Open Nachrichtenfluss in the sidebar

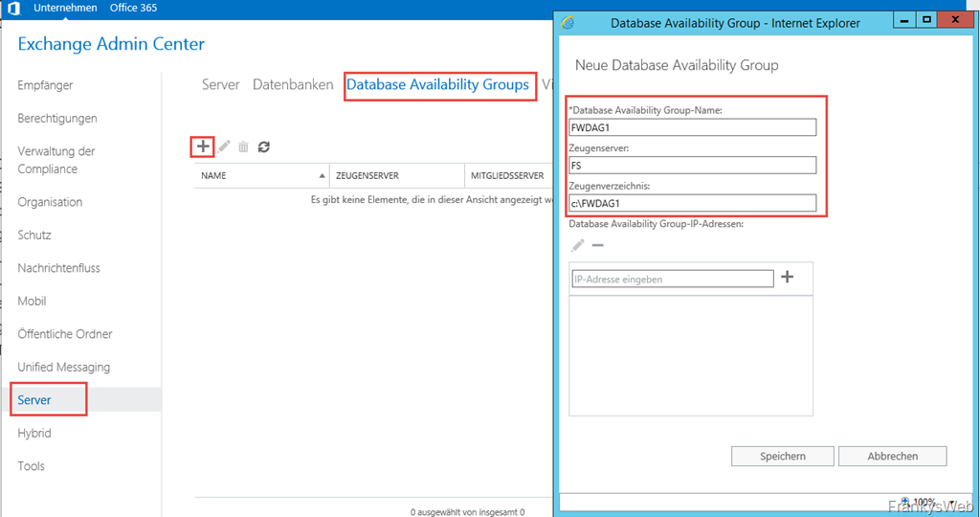click(58, 268)
